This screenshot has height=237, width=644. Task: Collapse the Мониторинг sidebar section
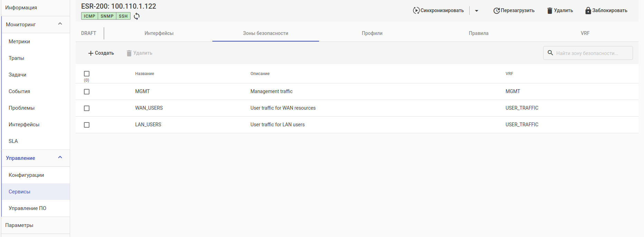pos(60,24)
